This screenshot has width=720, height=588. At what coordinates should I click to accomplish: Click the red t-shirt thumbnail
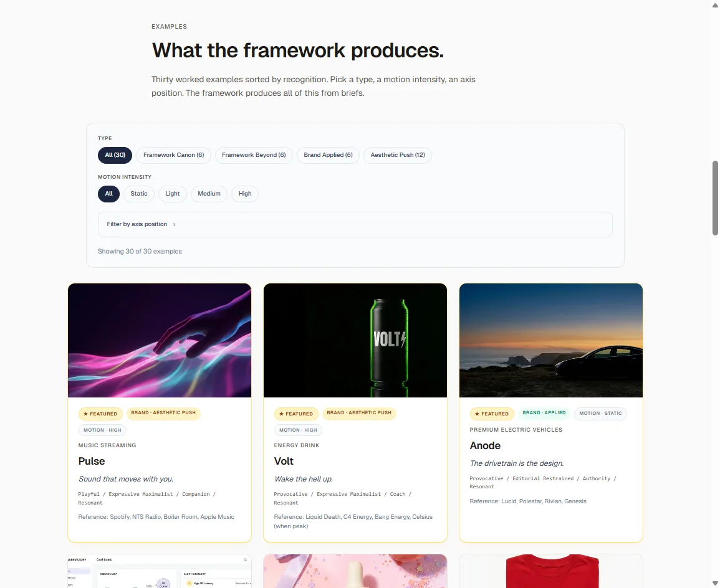pyautogui.click(x=551, y=571)
